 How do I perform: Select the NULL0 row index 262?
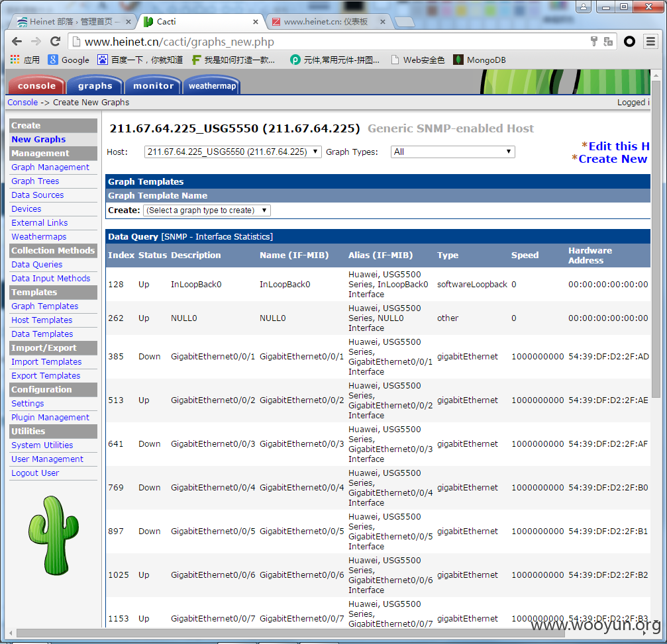(378, 318)
